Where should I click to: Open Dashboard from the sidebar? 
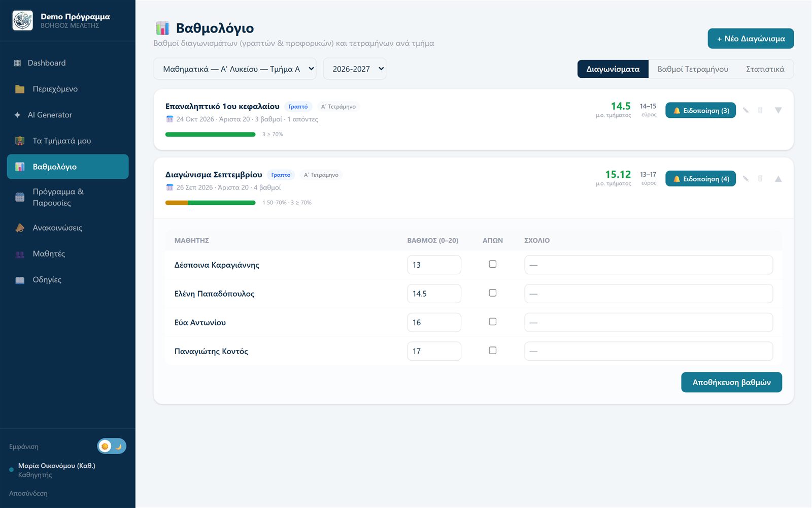coord(67,63)
